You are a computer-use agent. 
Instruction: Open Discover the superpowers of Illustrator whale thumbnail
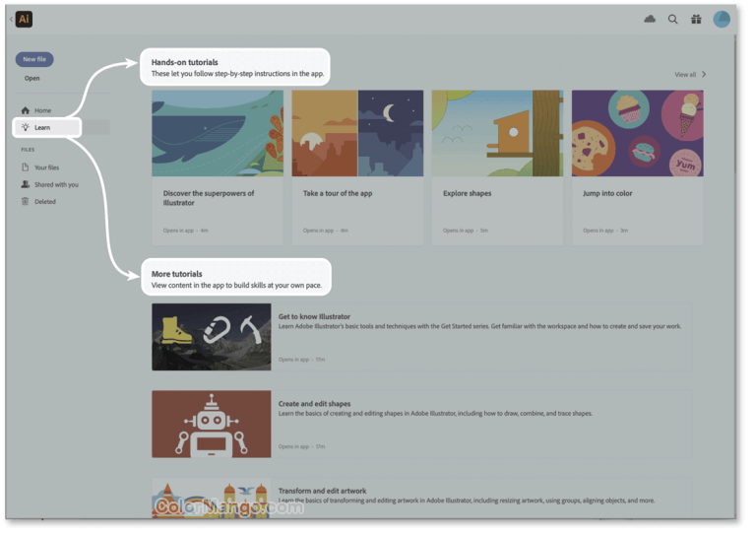pos(220,135)
